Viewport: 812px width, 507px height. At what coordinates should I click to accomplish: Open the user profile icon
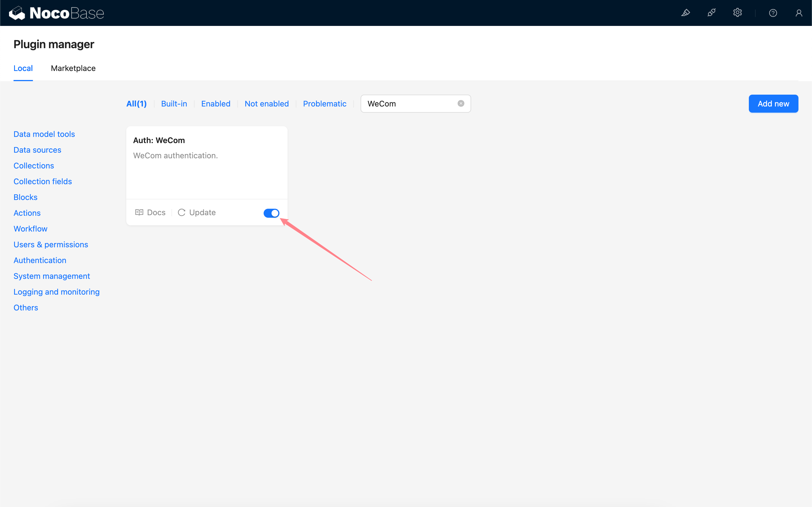[x=798, y=13]
